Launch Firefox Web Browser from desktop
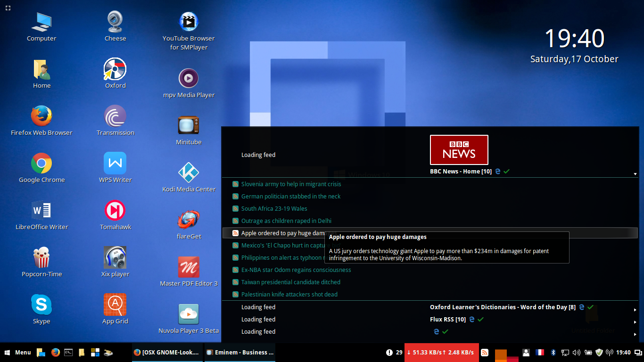The image size is (644, 362). [41, 121]
